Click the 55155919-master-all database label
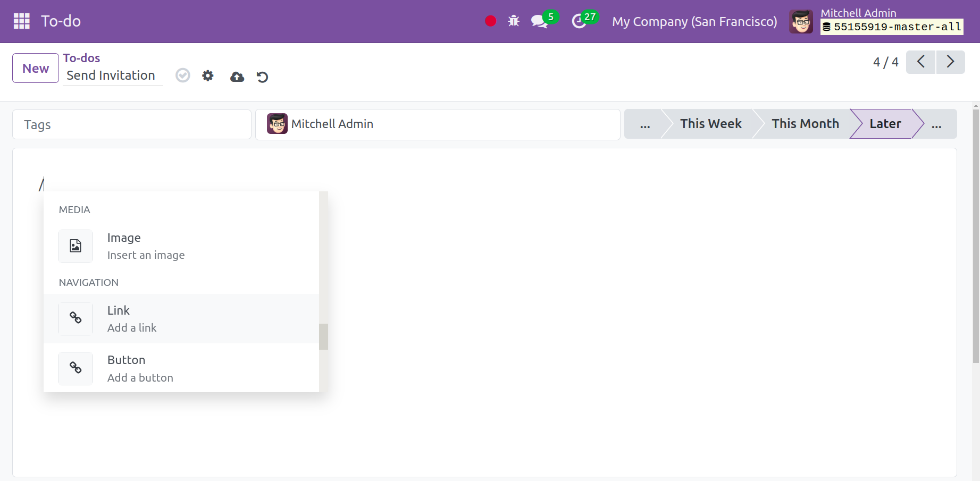Screen dimensions: 980x481 click(892, 27)
